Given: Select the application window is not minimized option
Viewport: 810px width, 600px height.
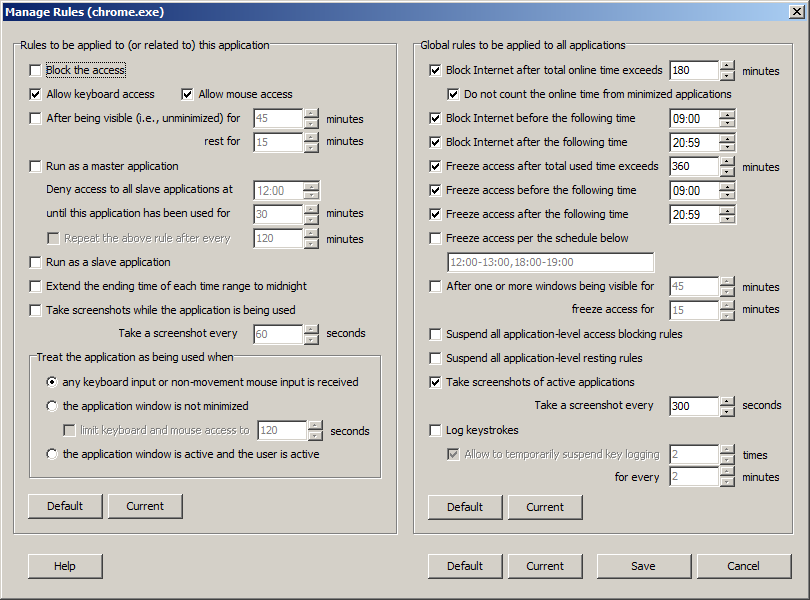Looking at the screenshot, I should tap(52, 406).
